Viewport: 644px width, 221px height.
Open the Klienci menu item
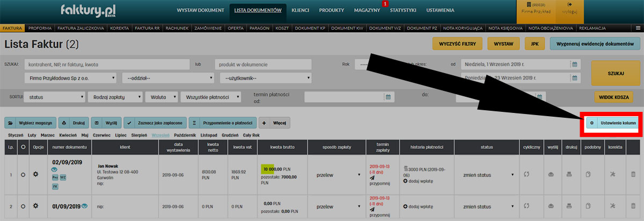(x=304, y=10)
